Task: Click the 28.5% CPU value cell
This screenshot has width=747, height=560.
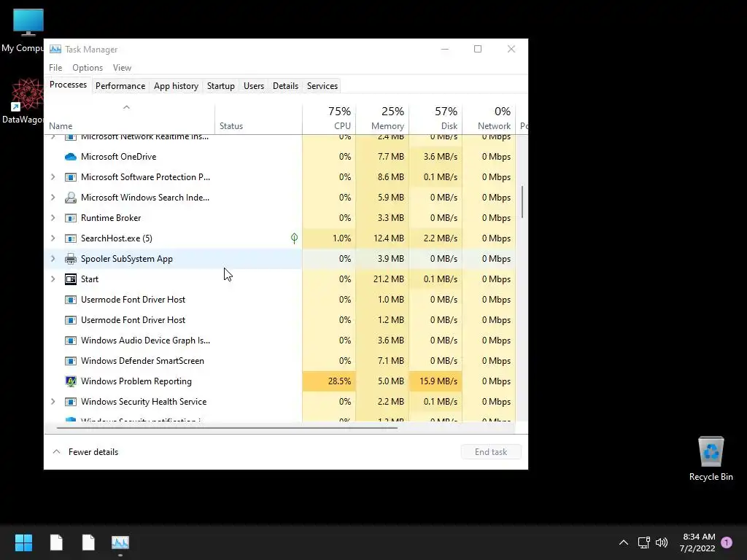Action: 329,381
